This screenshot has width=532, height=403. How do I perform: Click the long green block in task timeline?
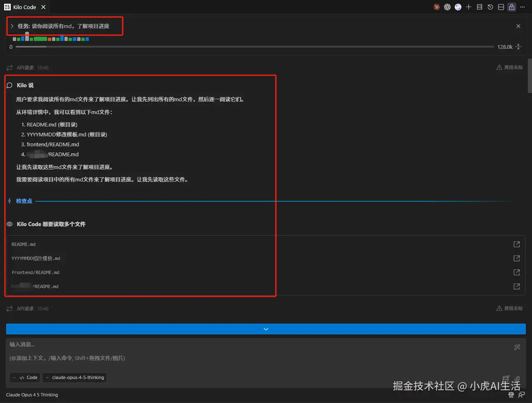(40, 39)
